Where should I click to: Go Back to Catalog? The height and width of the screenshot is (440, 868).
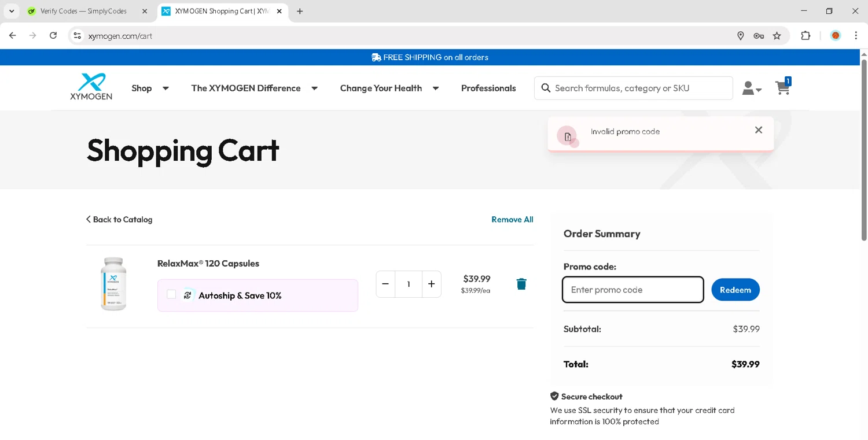[119, 219]
